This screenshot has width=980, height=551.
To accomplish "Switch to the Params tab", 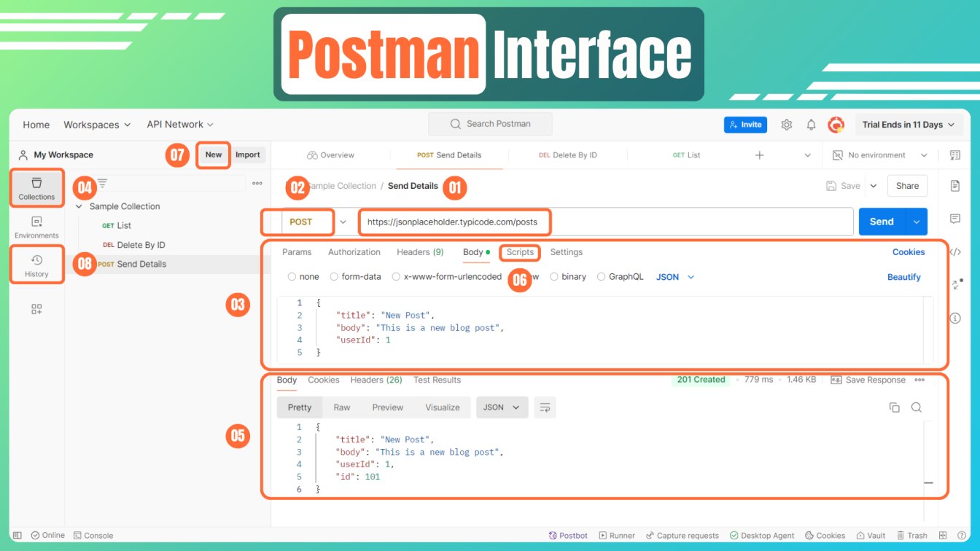I will tap(297, 252).
